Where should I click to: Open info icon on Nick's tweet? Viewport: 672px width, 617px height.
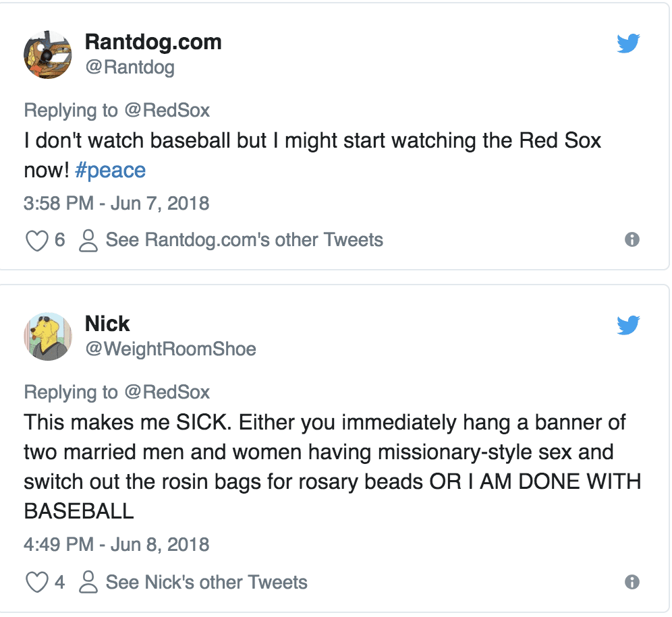632,581
